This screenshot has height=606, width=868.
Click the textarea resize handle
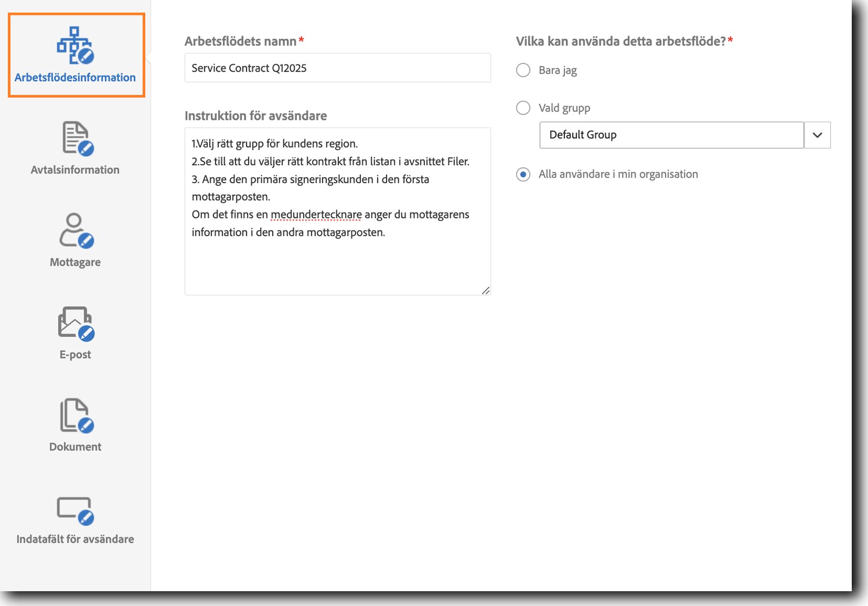486,290
